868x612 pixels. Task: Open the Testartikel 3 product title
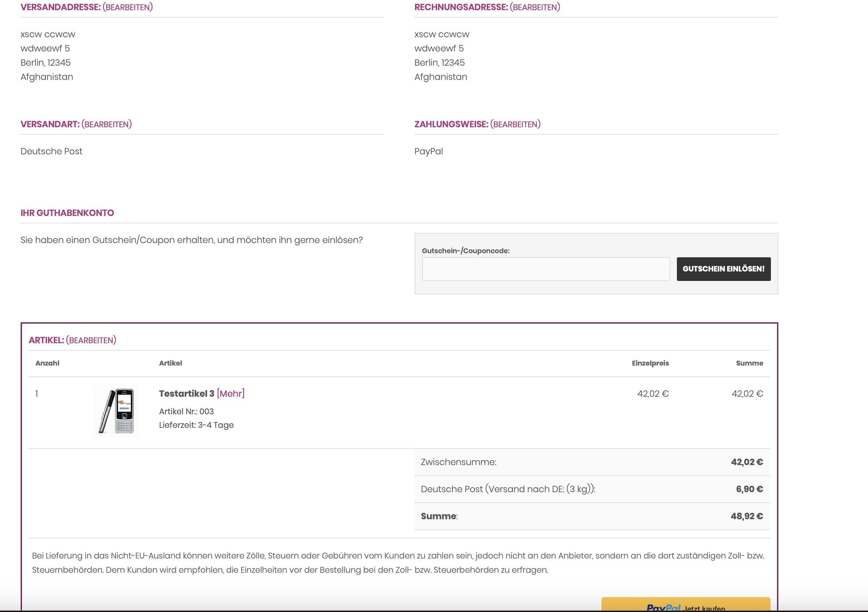[x=186, y=394]
